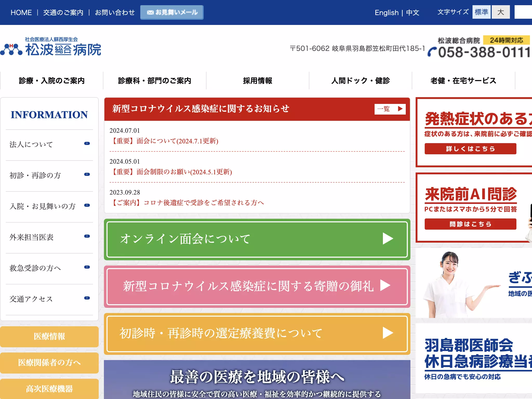This screenshot has width=532, height=399.
Task: Go to HOME link
Action: 21,12
